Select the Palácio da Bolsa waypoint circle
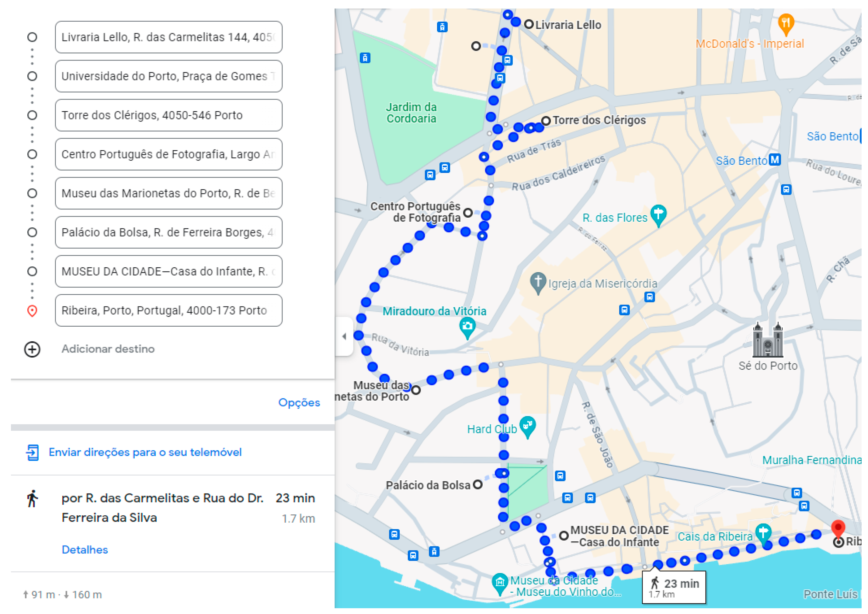The width and height of the screenshot is (868, 614). 32,232
